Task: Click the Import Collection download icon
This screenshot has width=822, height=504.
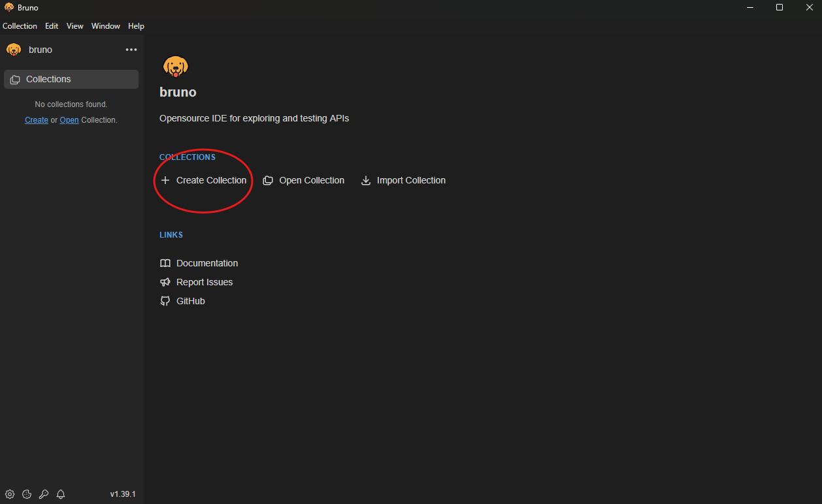Action: [366, 180]
